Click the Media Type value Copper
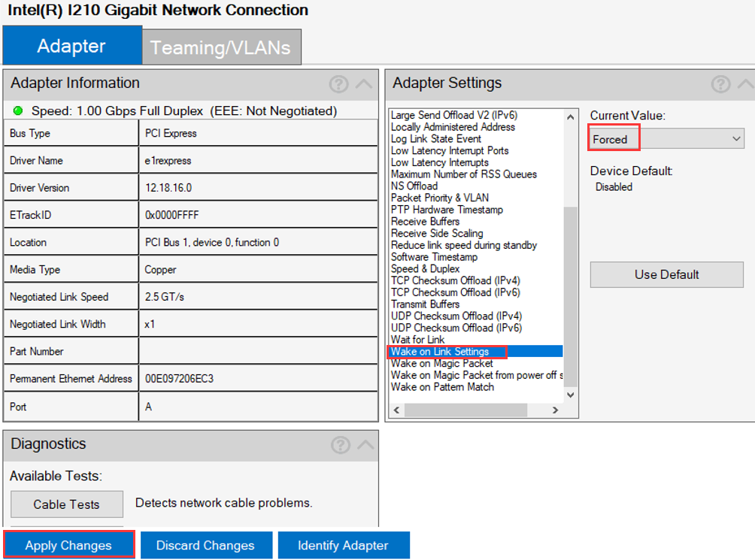755x560 pixels. coord(160,270)
